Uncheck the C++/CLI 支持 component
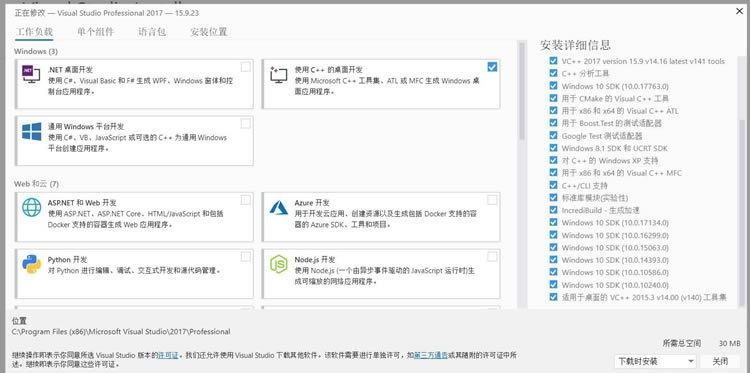The image size is (750, 373). point(553,186)
